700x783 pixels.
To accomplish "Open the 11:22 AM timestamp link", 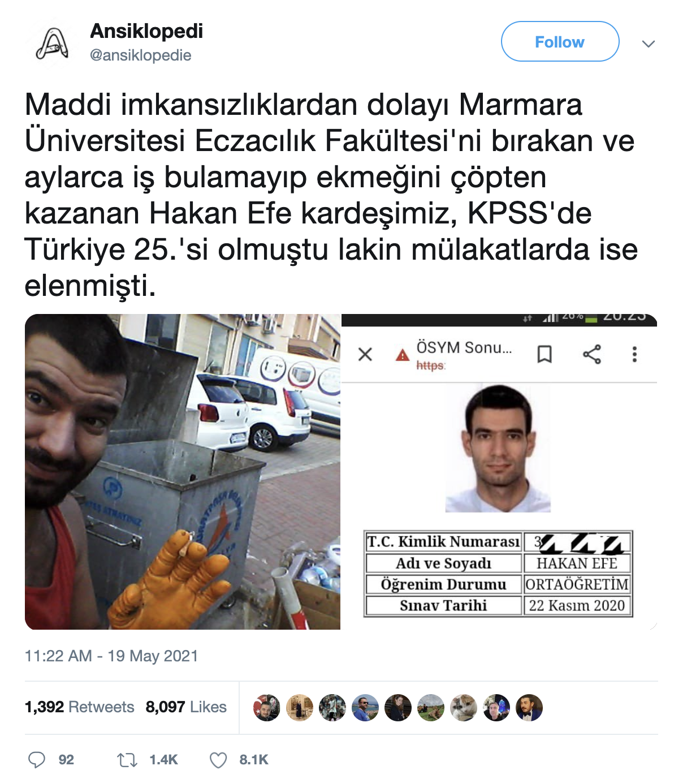I will [x=111, y=656].
